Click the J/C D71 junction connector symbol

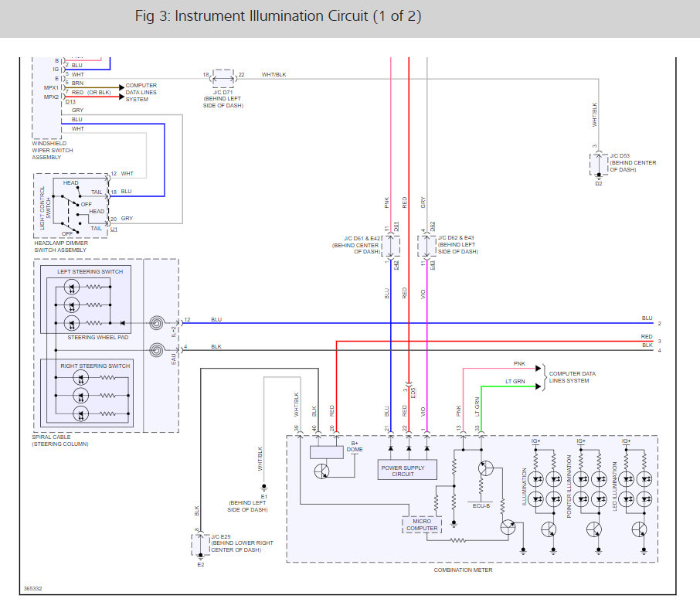tap(223, 79)
